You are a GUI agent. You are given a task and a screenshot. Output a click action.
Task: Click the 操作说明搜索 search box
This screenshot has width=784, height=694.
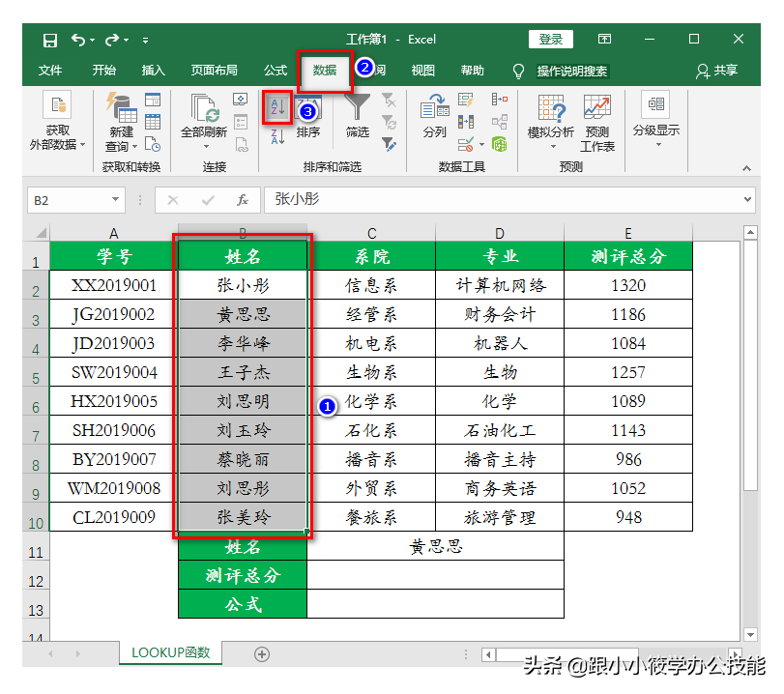click(x=572, y=72)
